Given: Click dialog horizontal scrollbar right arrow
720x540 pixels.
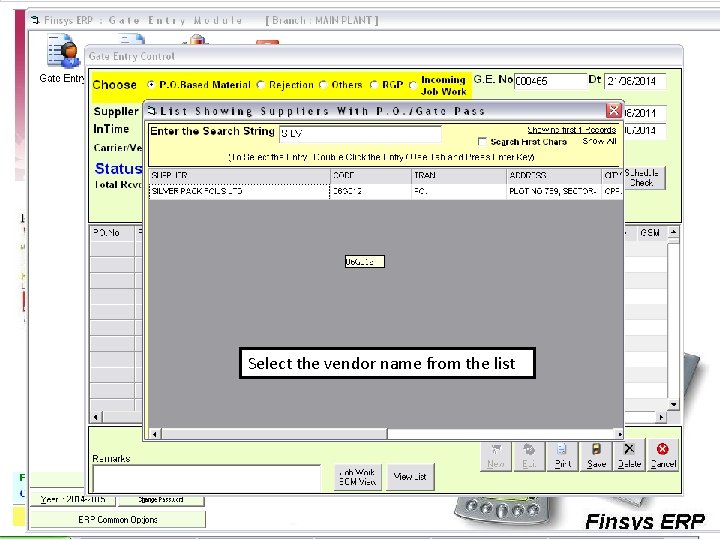Looking at the screenshot, I should pyautogui.click(x=619, y=434).
